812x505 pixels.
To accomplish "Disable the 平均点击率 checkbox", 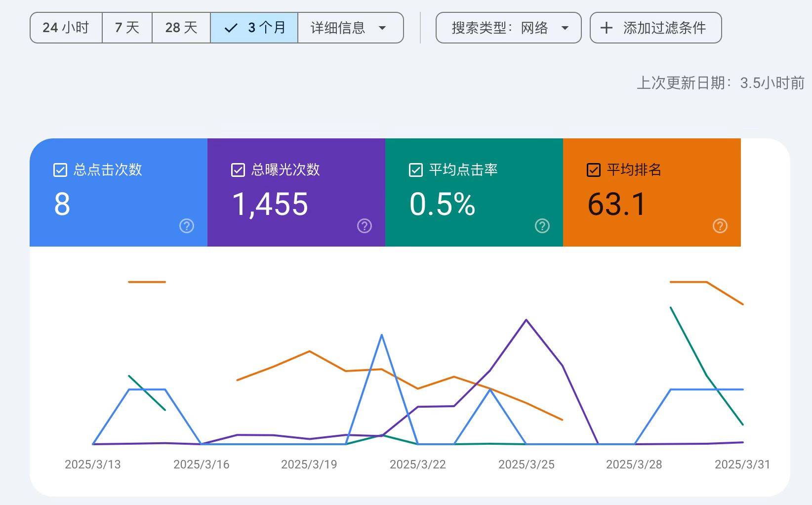I will 416,170.
